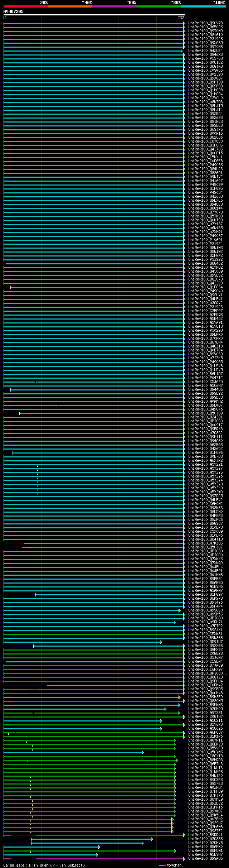Select hit UniRef100_A7Q8G2

click(205, 433)
